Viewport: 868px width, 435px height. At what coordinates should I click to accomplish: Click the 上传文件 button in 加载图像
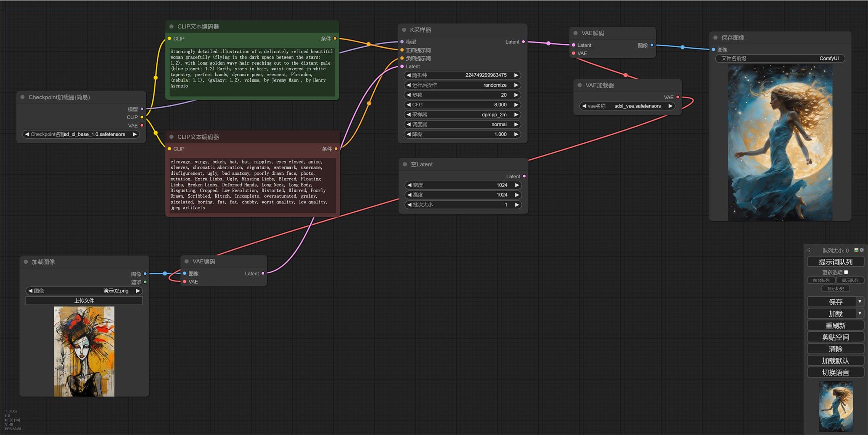(x=84, y=301)
